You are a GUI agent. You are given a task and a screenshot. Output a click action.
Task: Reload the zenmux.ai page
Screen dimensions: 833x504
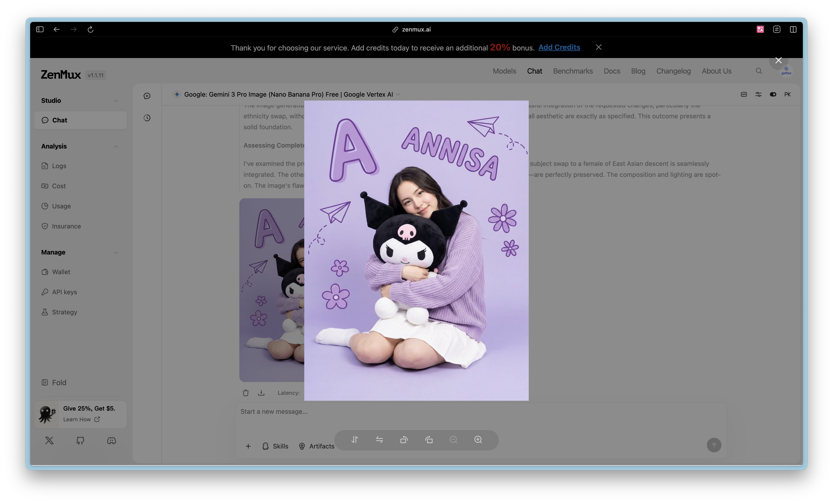click(90, 29)
